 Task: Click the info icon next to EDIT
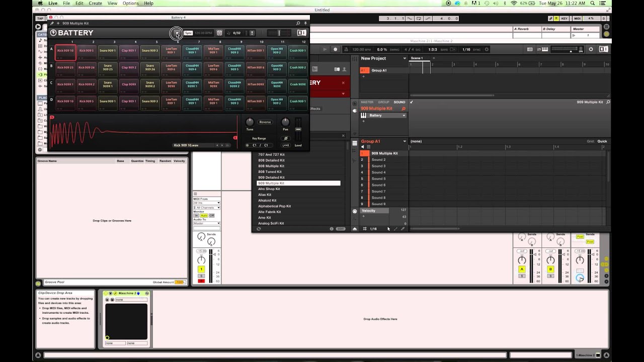[x=332, y=229]
